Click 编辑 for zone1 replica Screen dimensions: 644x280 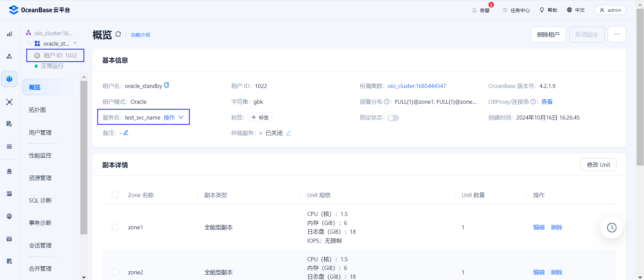tap(539, 227)
